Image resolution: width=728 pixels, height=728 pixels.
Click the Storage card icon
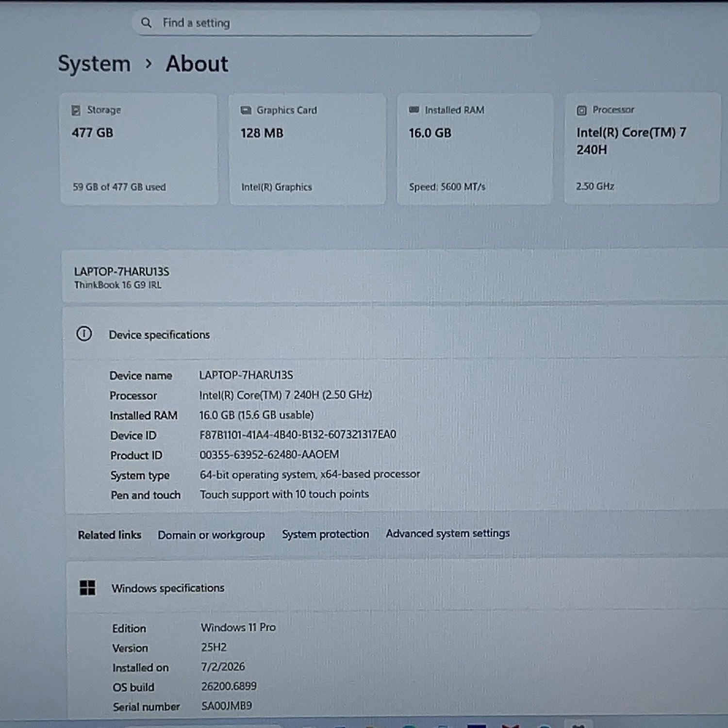pyautogui.click(x=76, y=110)
